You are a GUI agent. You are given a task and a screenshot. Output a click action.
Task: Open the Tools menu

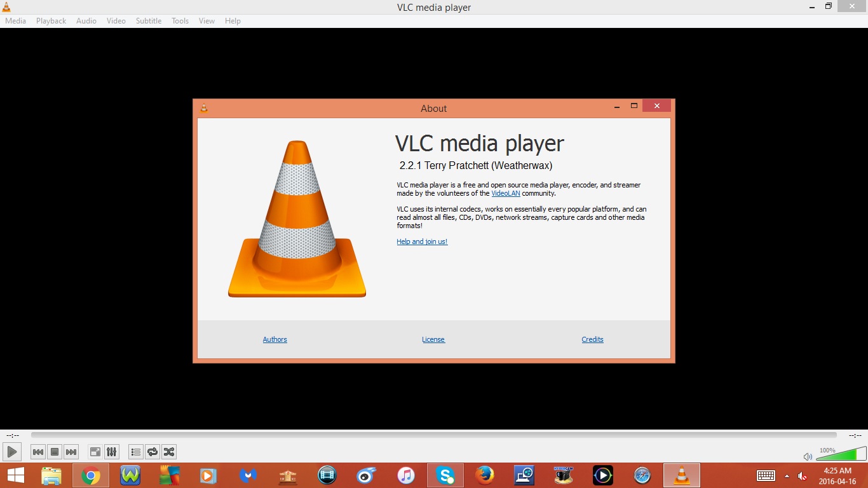pyautogui.click(x=180, y=21)
